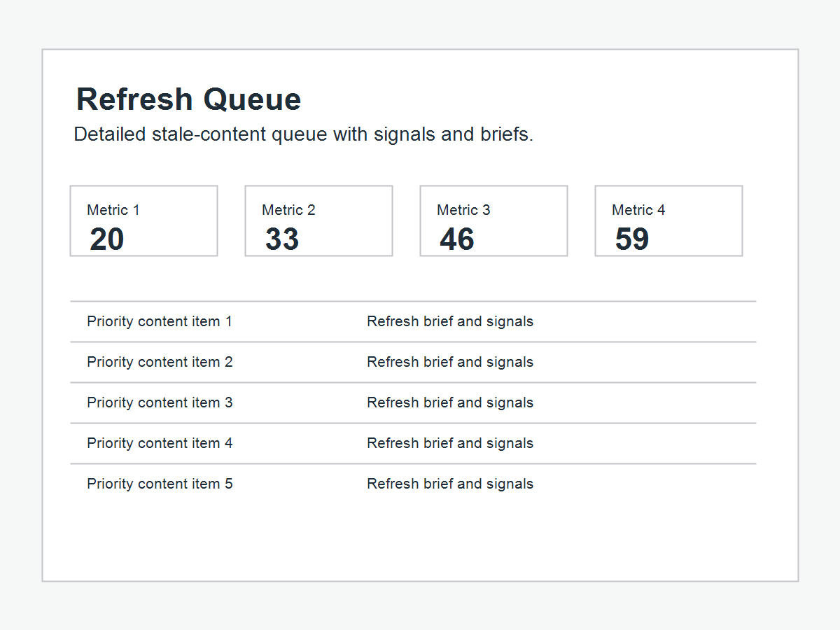Open refresh brief and signals for item 3
Image resolution: width=840 pixels, height=630 pixels.
point(450,402)
